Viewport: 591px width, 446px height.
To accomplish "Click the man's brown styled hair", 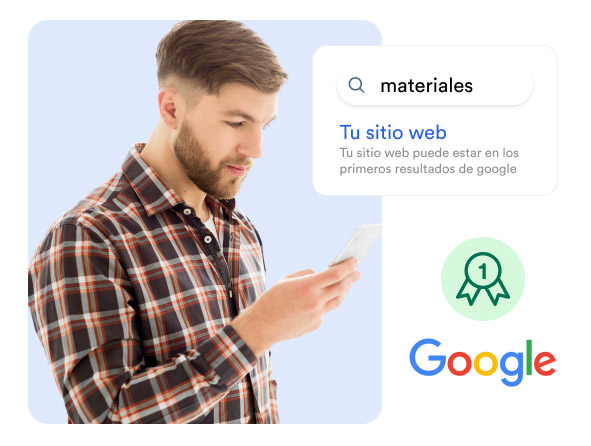I will (220, 57).
